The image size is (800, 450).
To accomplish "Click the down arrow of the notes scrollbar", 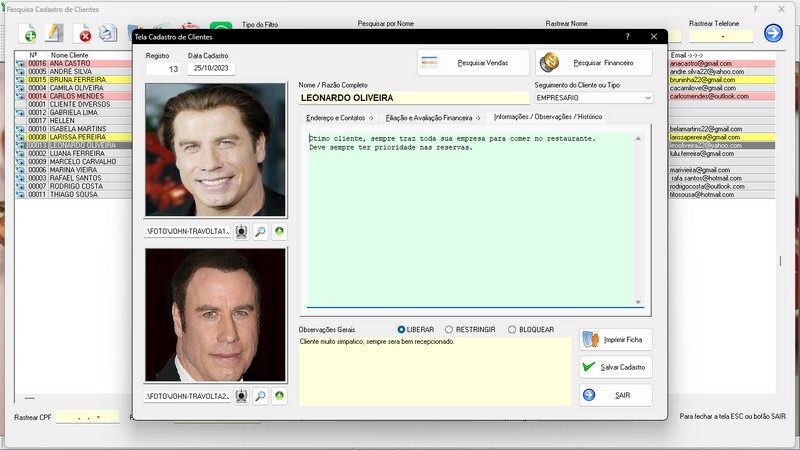I will coord(638,301).
